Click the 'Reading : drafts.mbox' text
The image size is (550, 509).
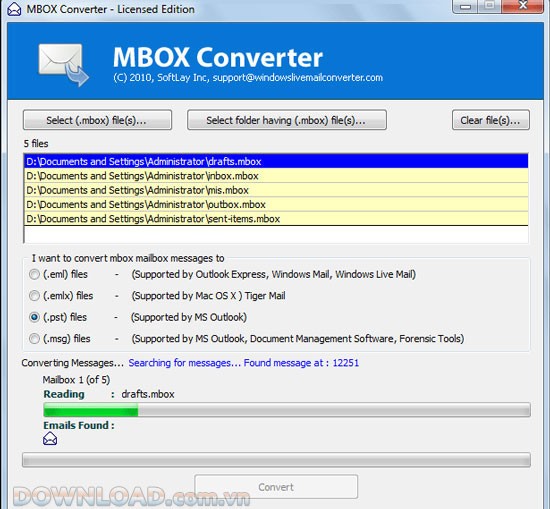(109, 394)
